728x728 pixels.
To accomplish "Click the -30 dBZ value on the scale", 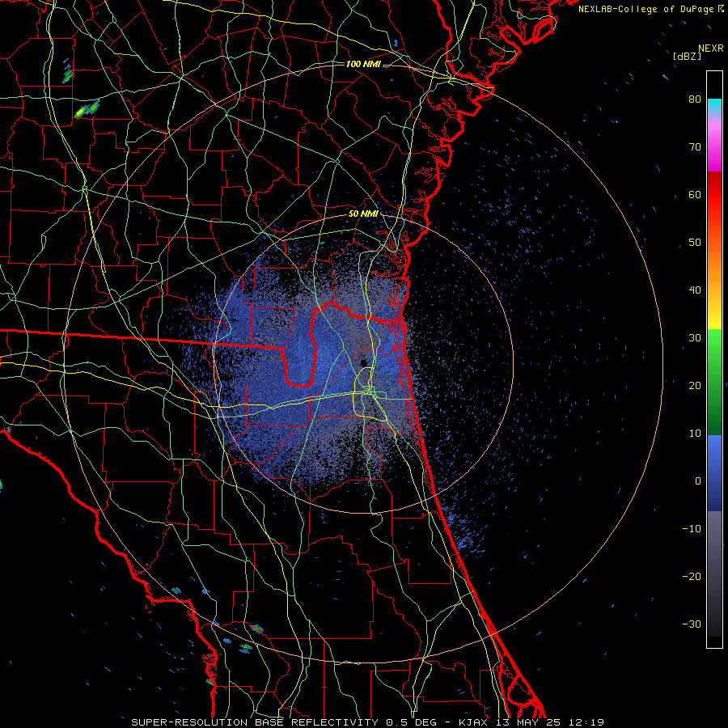I will click(692, 624).
